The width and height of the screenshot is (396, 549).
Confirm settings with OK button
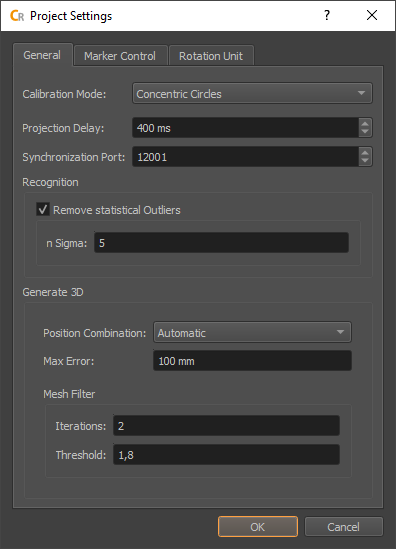[258, 527]
